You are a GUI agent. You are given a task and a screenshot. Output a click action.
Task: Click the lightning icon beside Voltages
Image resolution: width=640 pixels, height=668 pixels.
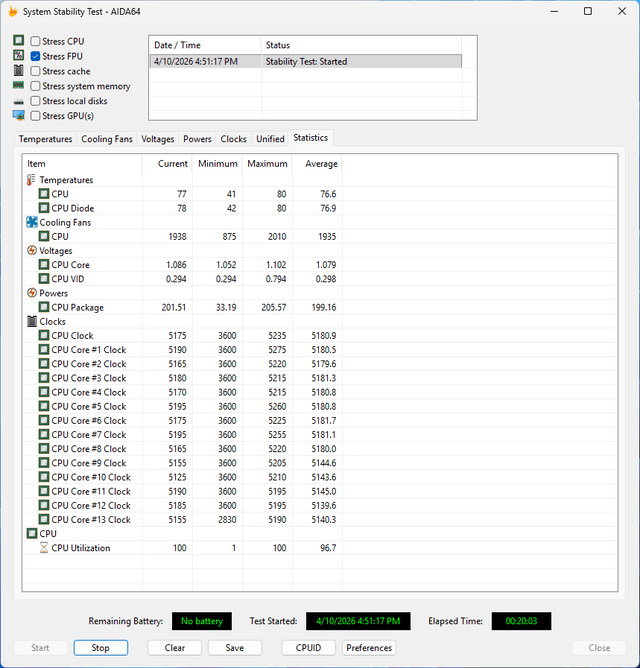(x=32, y=250)
